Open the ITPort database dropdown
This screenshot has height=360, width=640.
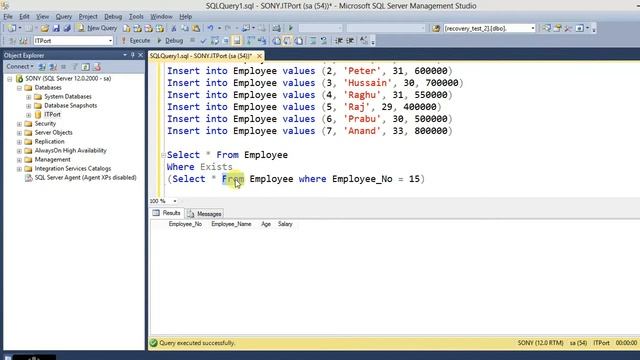110,40
